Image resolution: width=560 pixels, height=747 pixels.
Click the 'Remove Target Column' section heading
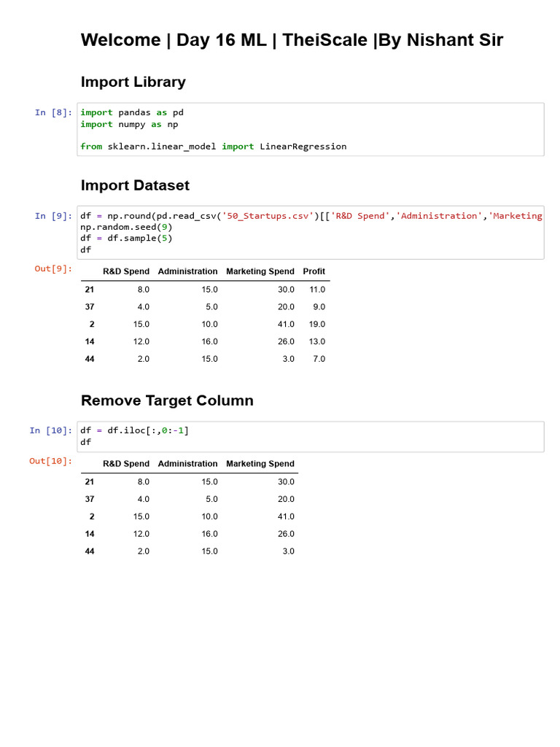point(167,400)
